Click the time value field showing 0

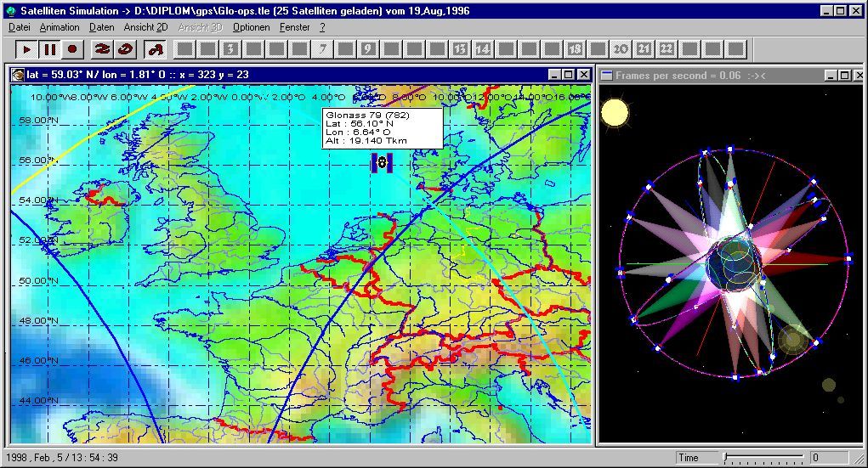click(828, 458)
